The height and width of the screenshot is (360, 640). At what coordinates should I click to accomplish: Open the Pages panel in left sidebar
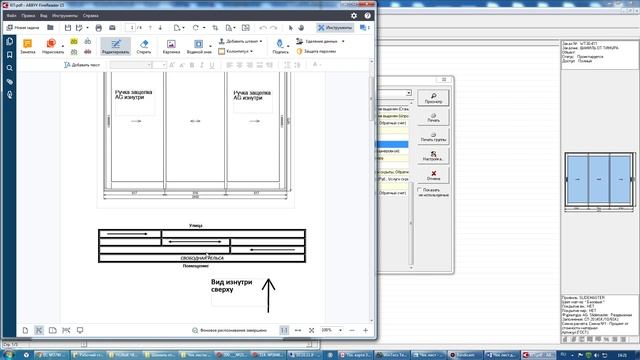click(x=9, y=41)
